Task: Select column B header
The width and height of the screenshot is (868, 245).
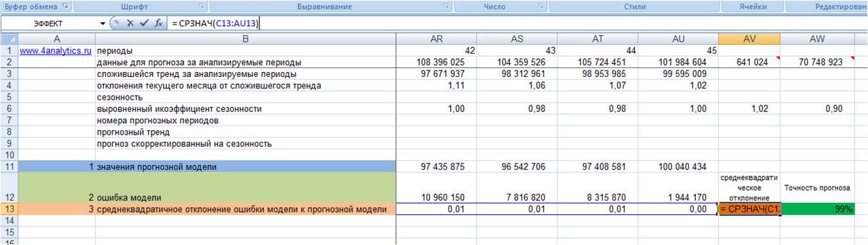Action: point(245,39)
